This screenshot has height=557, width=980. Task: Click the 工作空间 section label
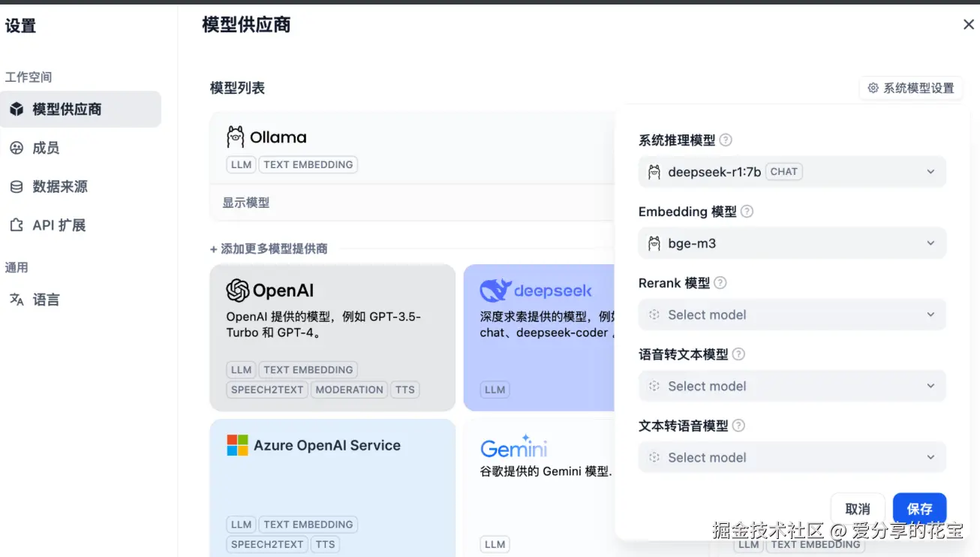(29, 77)
